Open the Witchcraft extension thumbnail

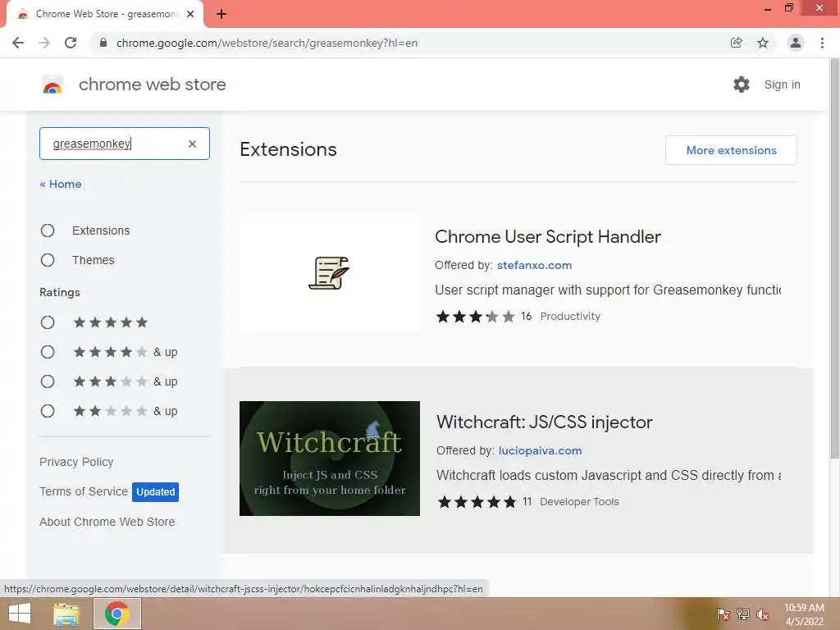(330, 459)
